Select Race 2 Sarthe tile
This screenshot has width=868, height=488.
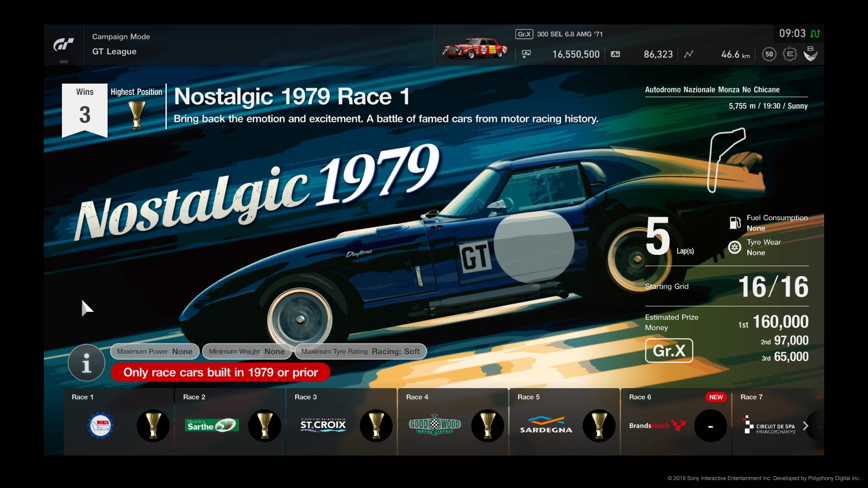230,421
